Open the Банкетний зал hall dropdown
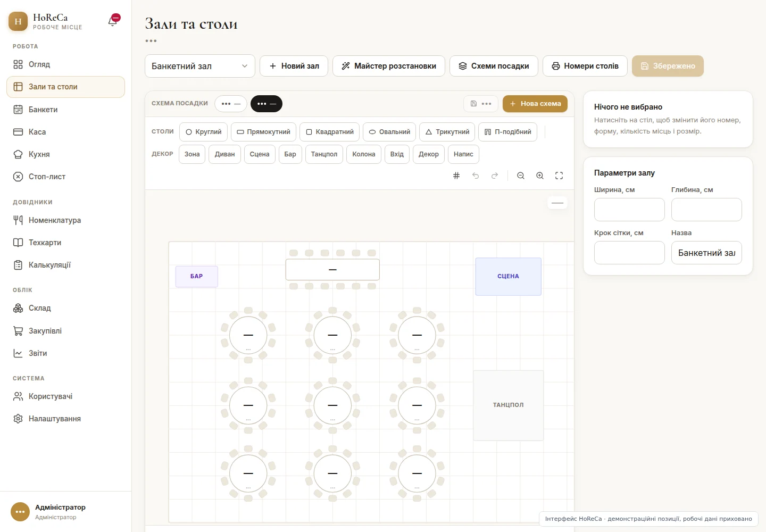 pyautogui.click(x=200, y=66)
